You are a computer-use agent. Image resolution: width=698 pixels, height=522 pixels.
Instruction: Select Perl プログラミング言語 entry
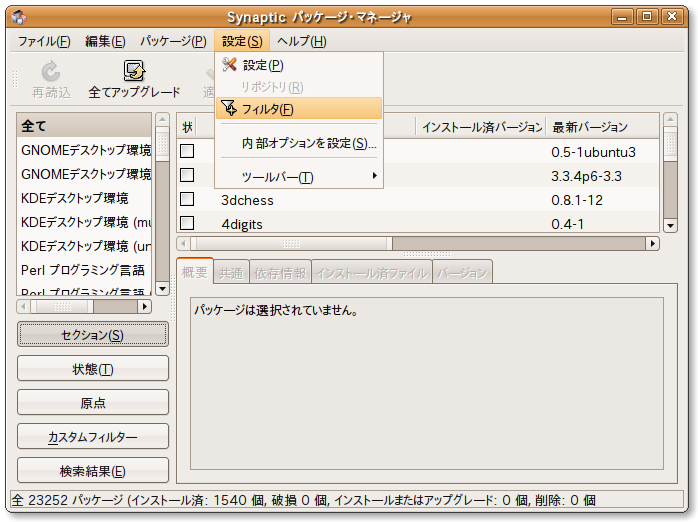tap(85, 270)
